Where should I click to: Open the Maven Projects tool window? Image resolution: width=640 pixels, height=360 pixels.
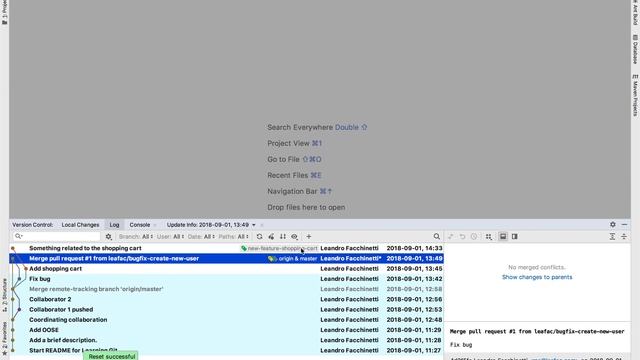click(x=635, y=95)
